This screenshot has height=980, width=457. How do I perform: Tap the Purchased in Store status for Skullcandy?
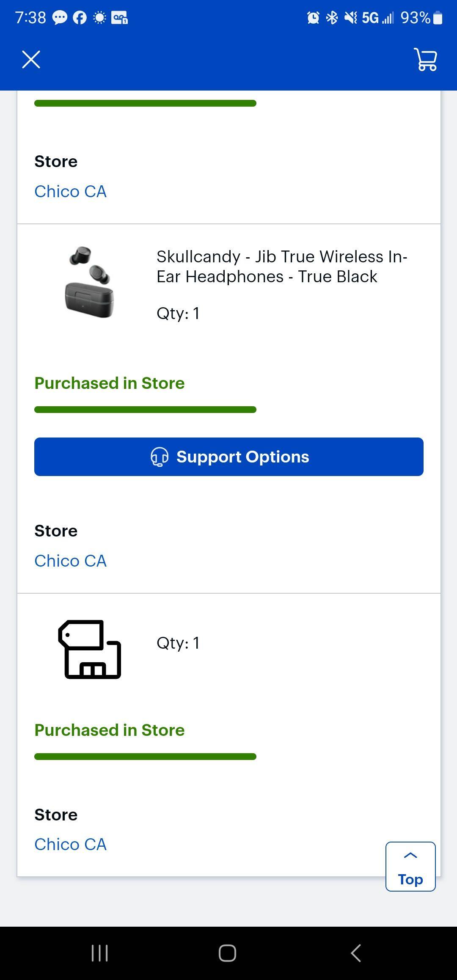109,383
